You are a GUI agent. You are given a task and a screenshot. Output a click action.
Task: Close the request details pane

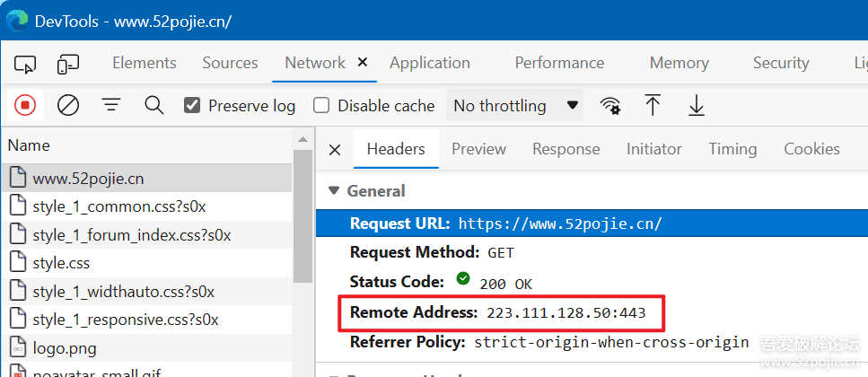point(335,150)
